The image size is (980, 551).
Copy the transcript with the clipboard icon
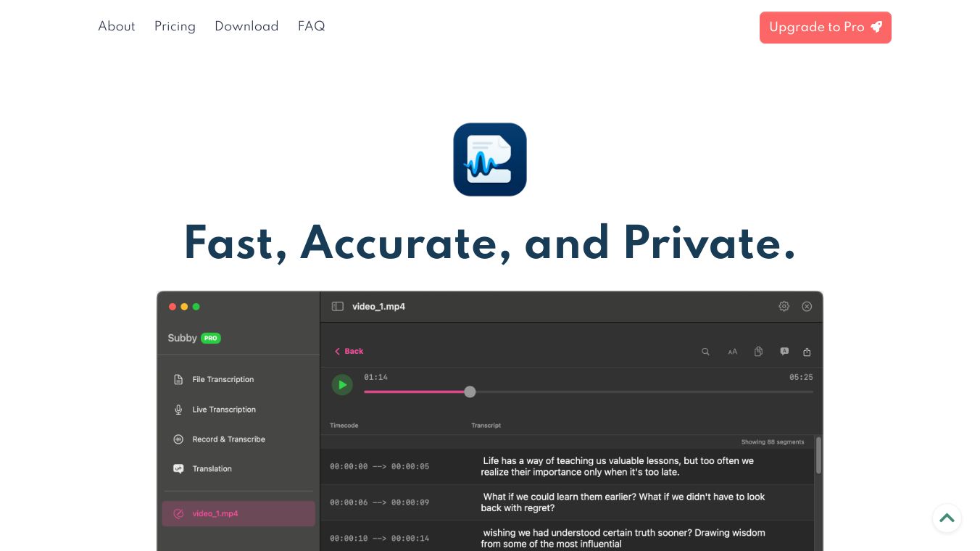point(758,352)
